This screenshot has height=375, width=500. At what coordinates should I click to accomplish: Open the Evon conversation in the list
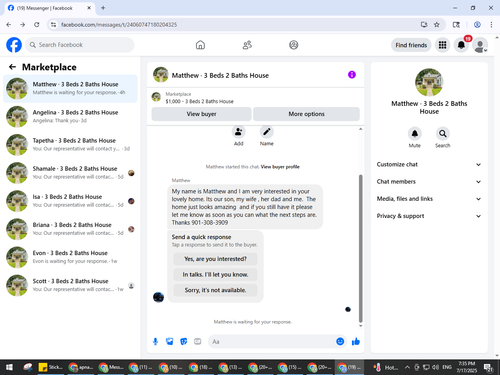pos(70,257)
